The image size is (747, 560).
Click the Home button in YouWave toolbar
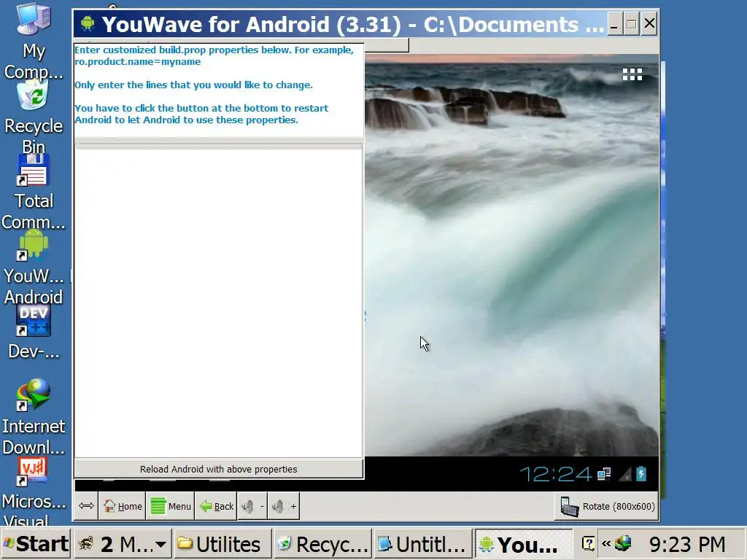[x=123, y=506]
